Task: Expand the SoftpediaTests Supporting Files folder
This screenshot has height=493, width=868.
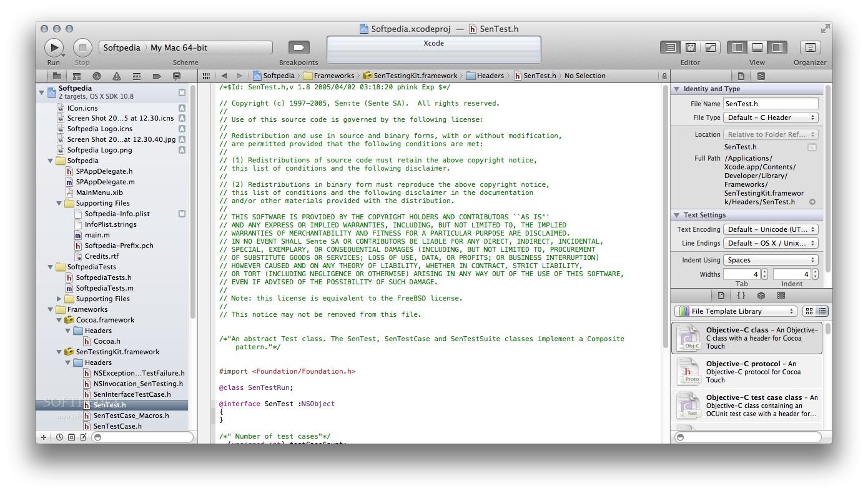Action: click(59, 299)
